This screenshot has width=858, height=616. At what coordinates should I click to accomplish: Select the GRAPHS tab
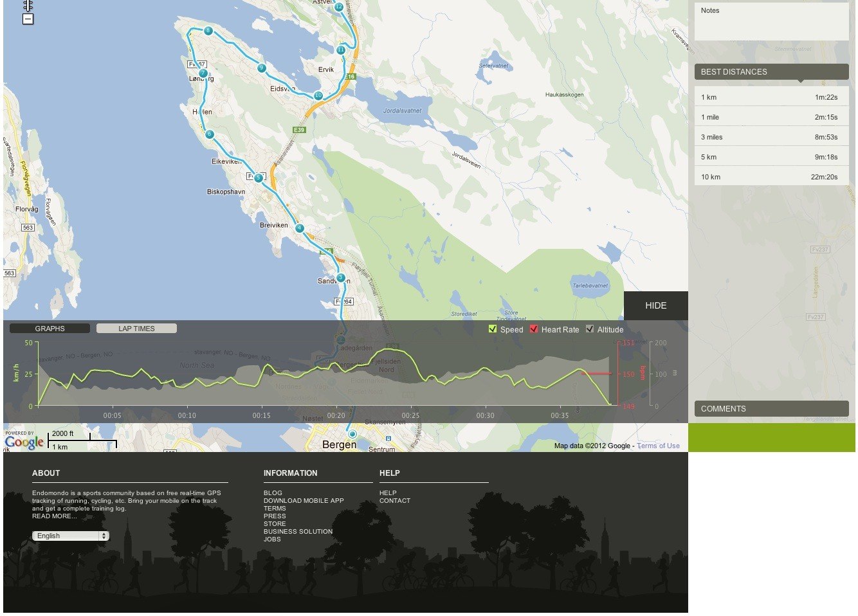tap(51, 328)
